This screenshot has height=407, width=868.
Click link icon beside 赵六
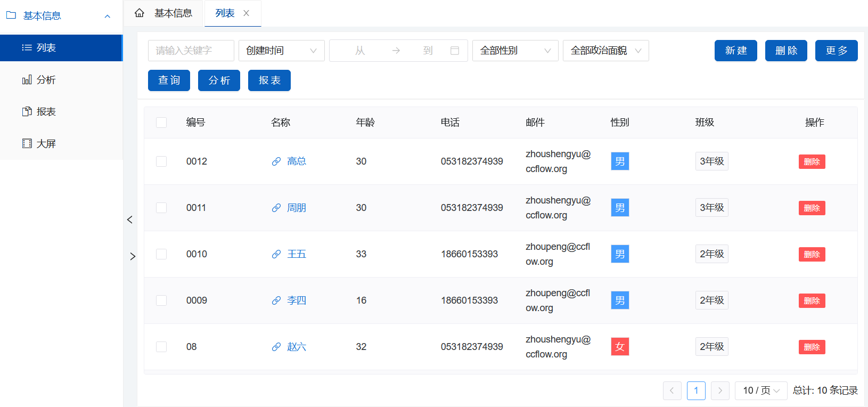[276, 347]
